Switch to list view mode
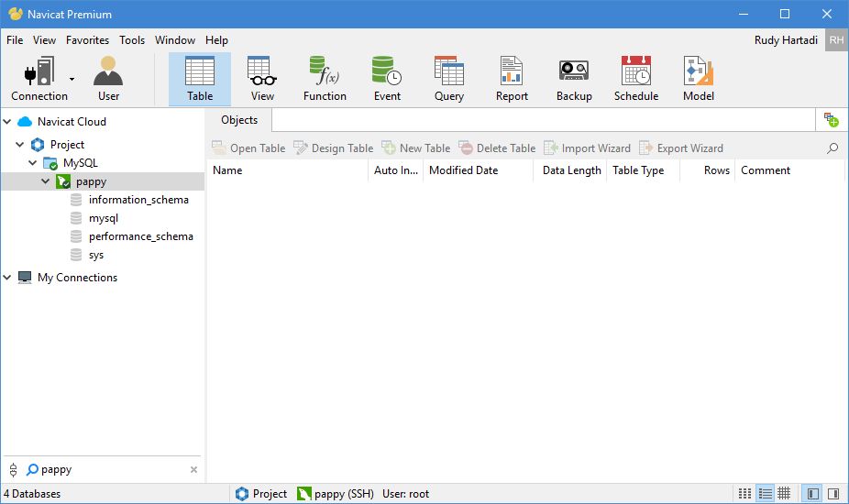Screen dimensions: 849x504 765,494
